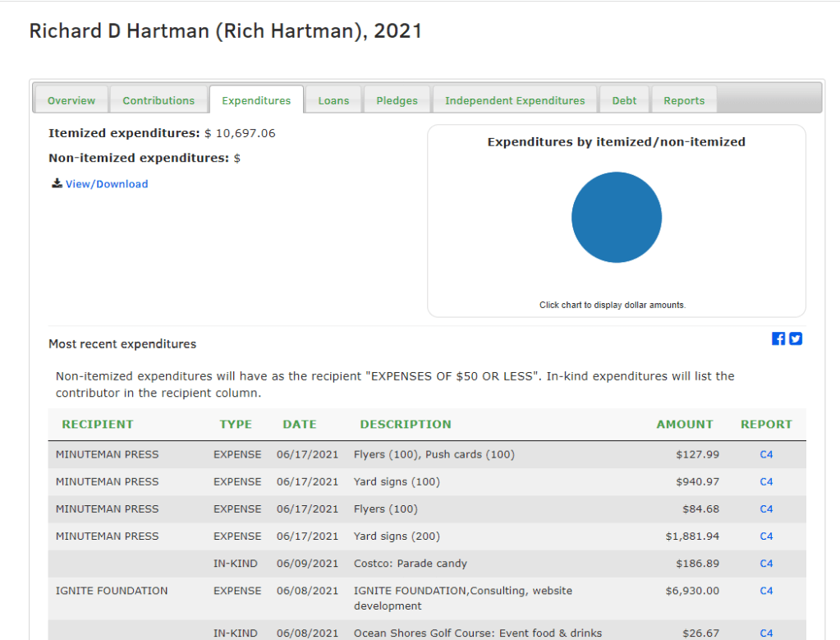The width and height of the screenshot is (840, 640).
Task: Click the Twitter share icon
Action: (x=796, y=338)
